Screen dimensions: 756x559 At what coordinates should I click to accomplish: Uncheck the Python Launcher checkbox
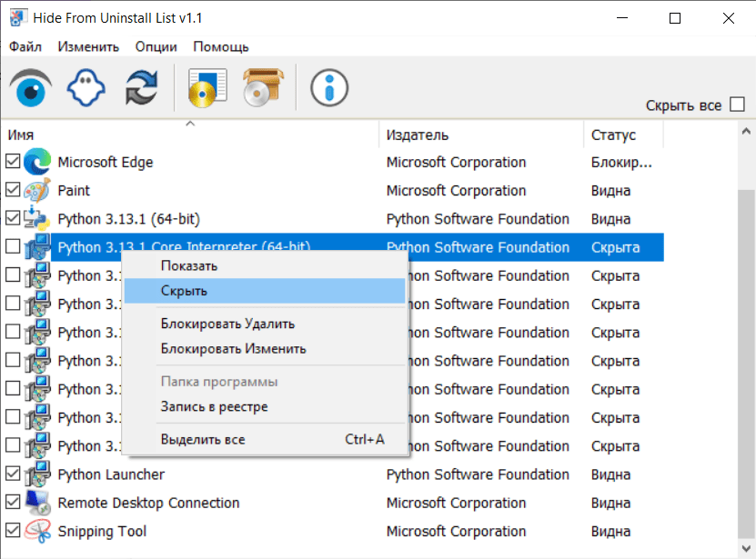click(13, 474)
